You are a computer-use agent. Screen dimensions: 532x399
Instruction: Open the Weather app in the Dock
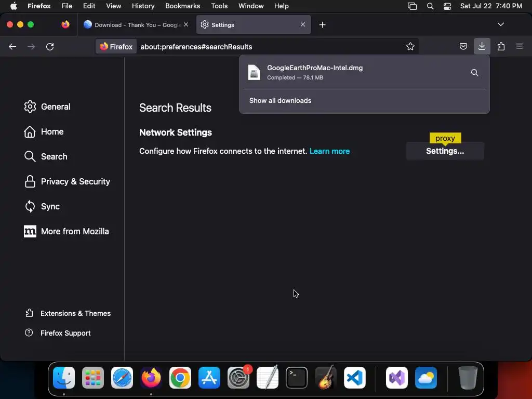(426, 378)
